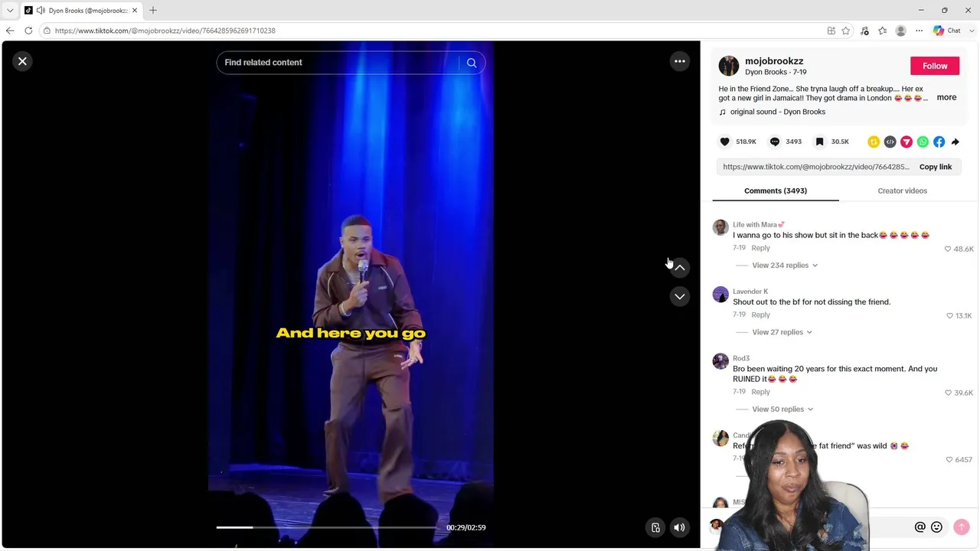Image resolution: width=980 pixels, height=551 pixels.
Task: Open mojobrookzz profile avatar
Action: [729, 66]
